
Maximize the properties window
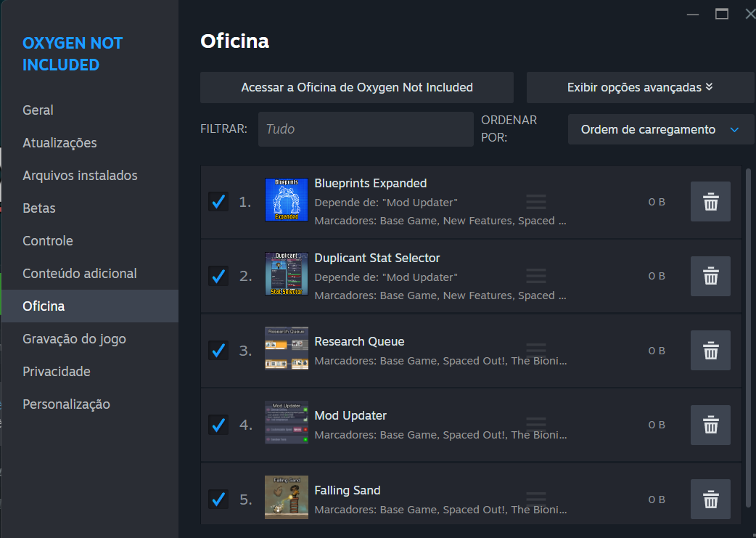click(x=721, y=14)
